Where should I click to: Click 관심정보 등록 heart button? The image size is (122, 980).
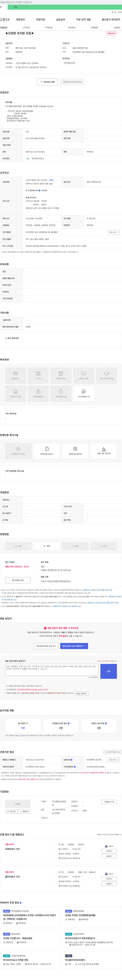pyautogui.click(x=47, y=82)
